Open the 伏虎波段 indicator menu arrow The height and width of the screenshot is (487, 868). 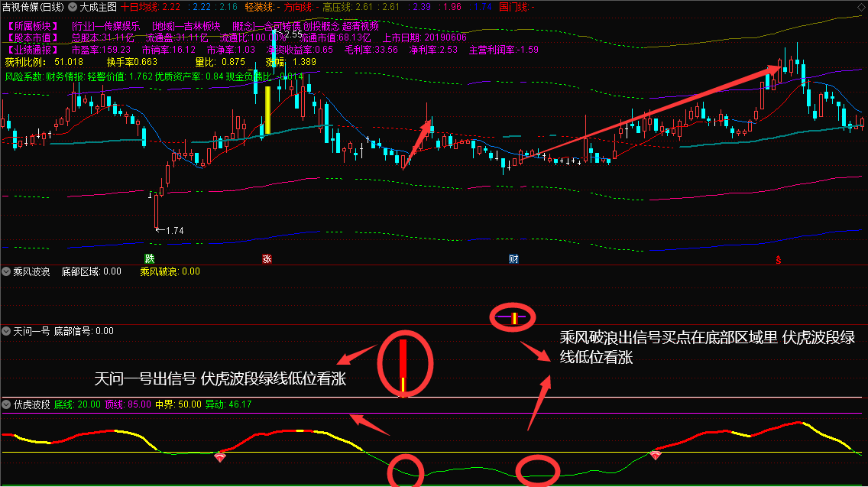[x=7, y=404]
